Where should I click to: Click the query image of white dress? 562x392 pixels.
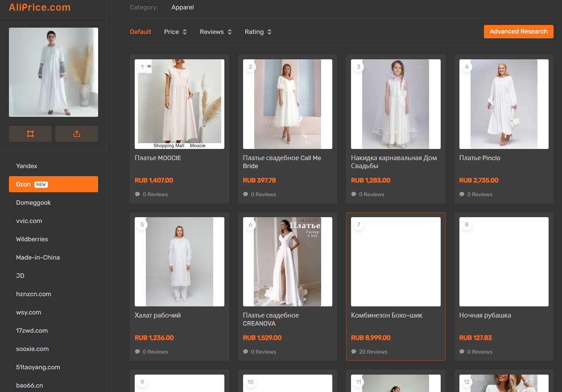tap(54, 72)
